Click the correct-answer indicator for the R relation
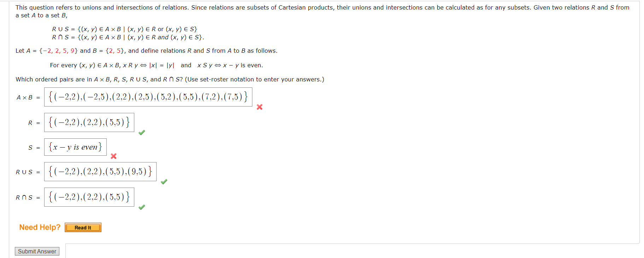 [x=142, y=133]
